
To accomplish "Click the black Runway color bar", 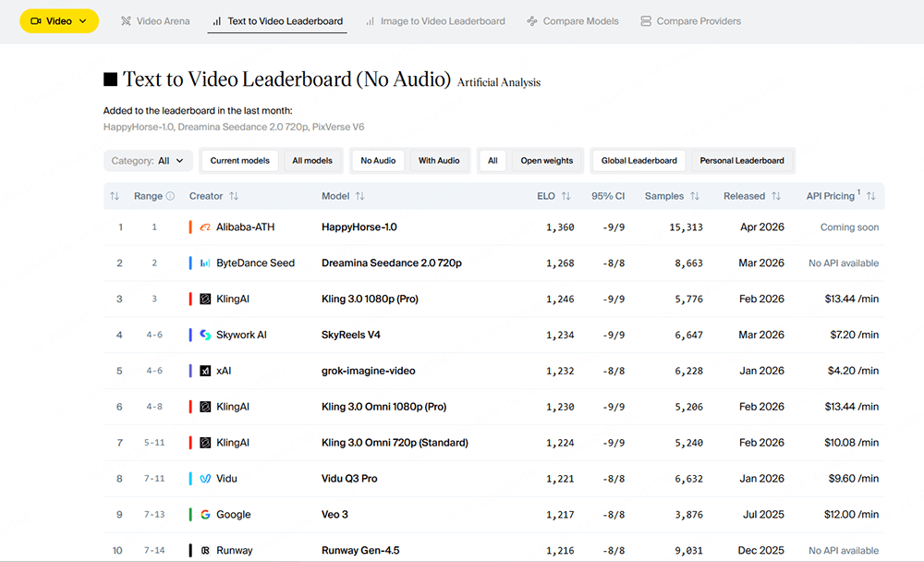I will tap(190, 550).
